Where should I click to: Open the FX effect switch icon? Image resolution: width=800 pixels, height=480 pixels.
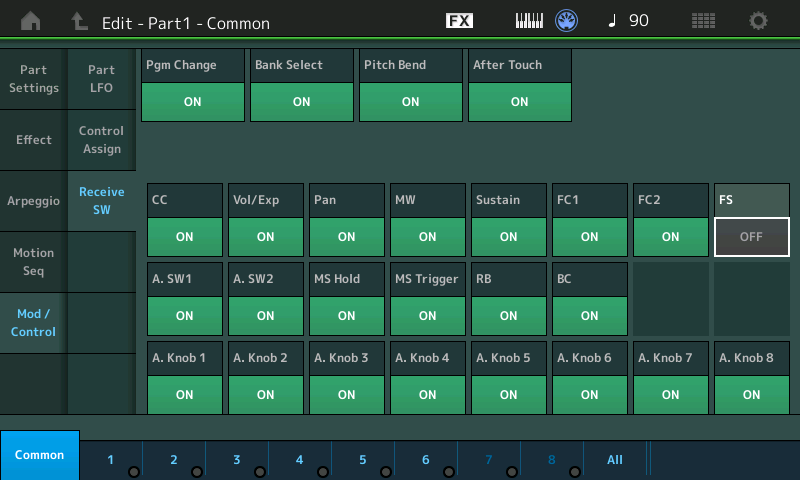click(459, 21)
